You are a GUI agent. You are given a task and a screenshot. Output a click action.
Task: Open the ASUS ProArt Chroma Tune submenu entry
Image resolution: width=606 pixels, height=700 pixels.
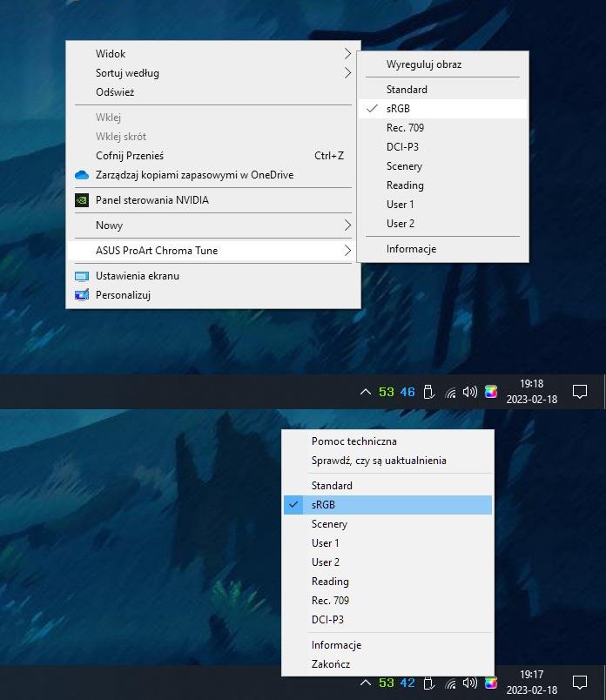213,251
